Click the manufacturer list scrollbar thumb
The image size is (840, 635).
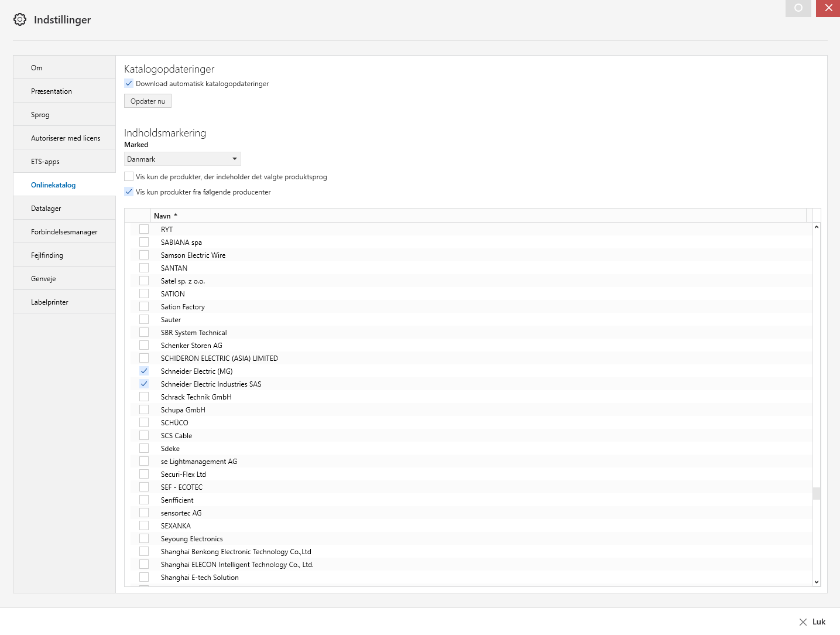click(817, 493)
